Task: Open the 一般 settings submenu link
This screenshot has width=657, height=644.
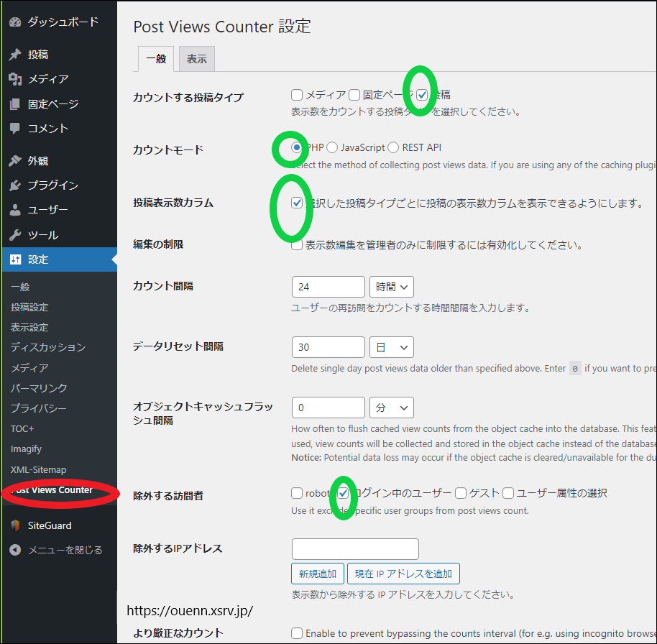Action: click(20, 287)
